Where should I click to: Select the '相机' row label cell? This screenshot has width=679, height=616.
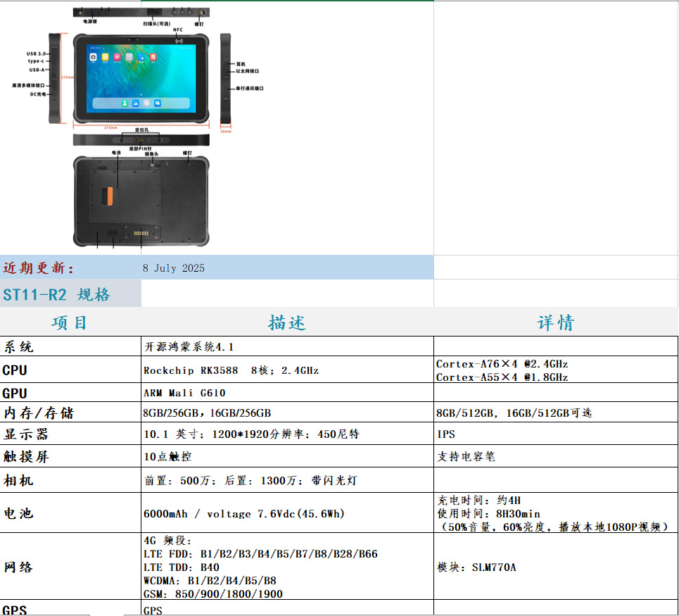coord(70,480)
